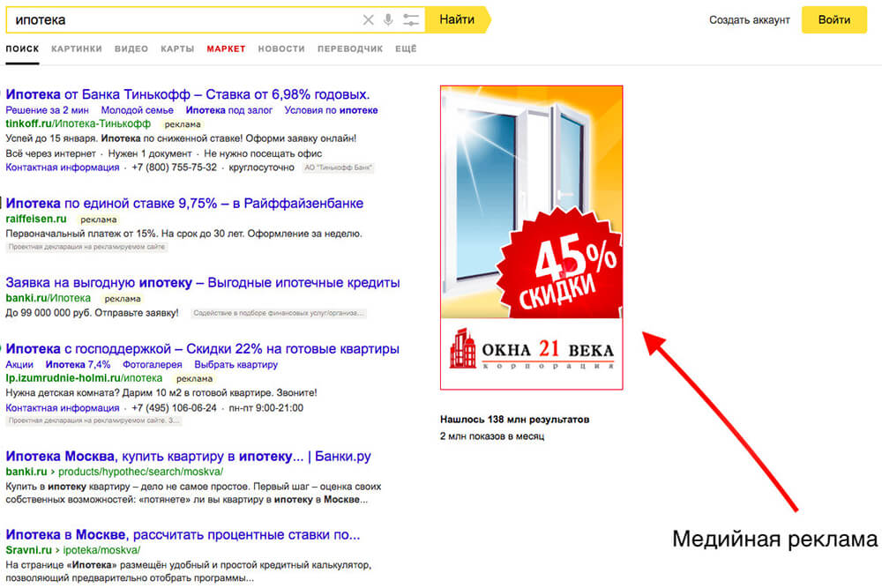Follow the Решение за 2 мин sitelink
The width and height of the screenshot is (882, 588).
coord(48,110)
